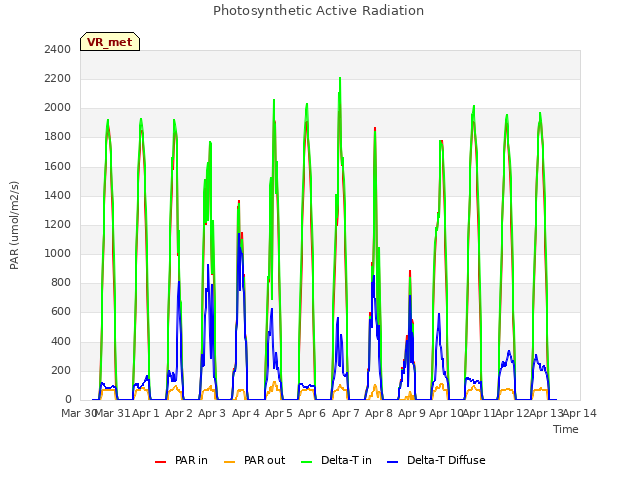Click the VR_met annotation box
Image resolution: width=640 pixels, height=480 pixels.
coord(110,42)
